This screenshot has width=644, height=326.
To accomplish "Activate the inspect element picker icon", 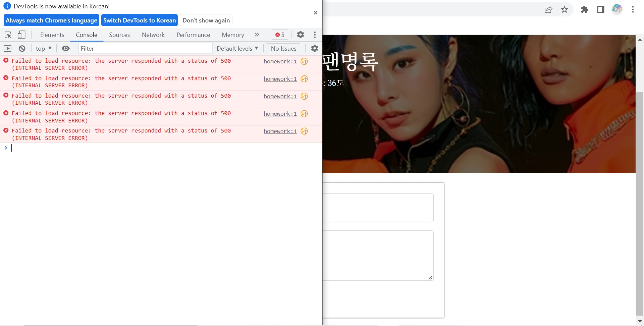I will [8, 35].
